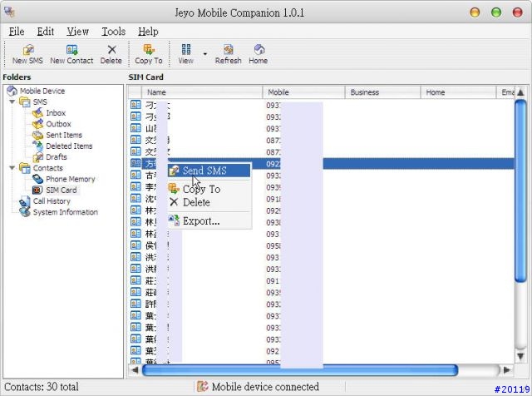532x396 pixels.
Task: Click the Mobile device connected status icon
Action: (203, 386)
